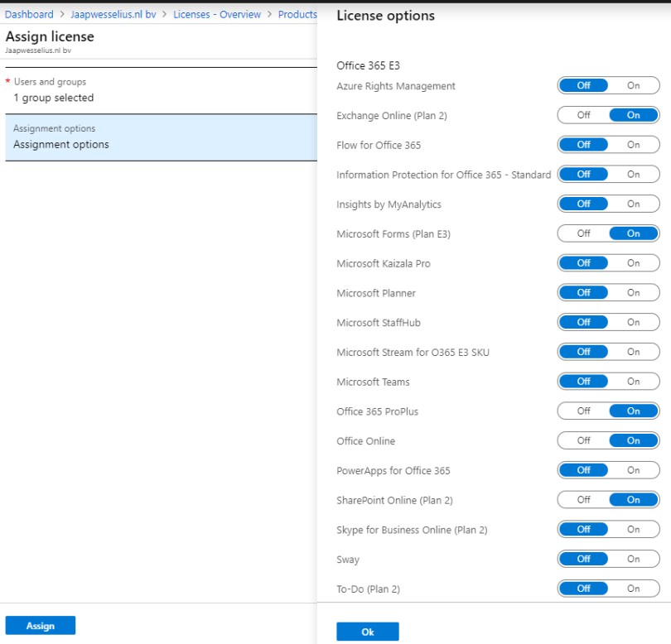Turn on Azure Rights Management toggle

coord(634,85)
